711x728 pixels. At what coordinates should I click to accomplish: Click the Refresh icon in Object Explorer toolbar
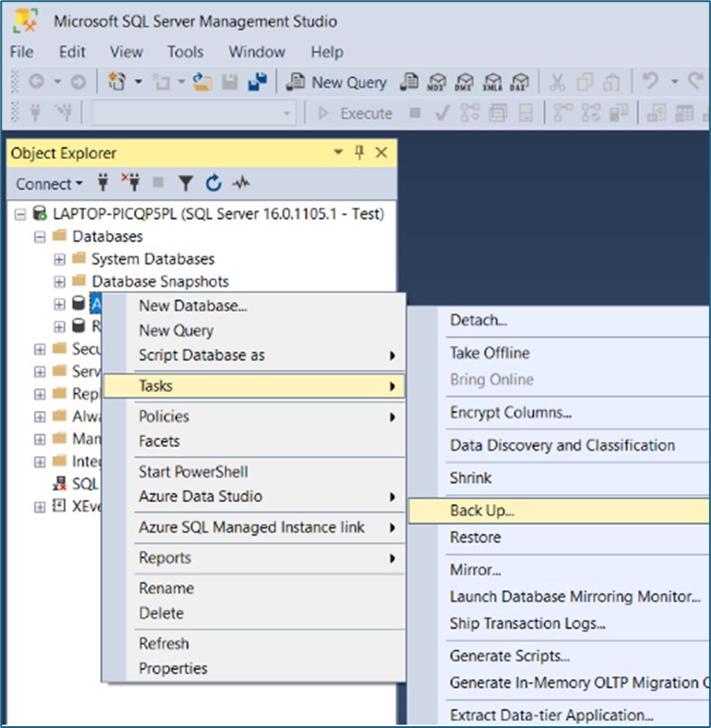point(213,182)
